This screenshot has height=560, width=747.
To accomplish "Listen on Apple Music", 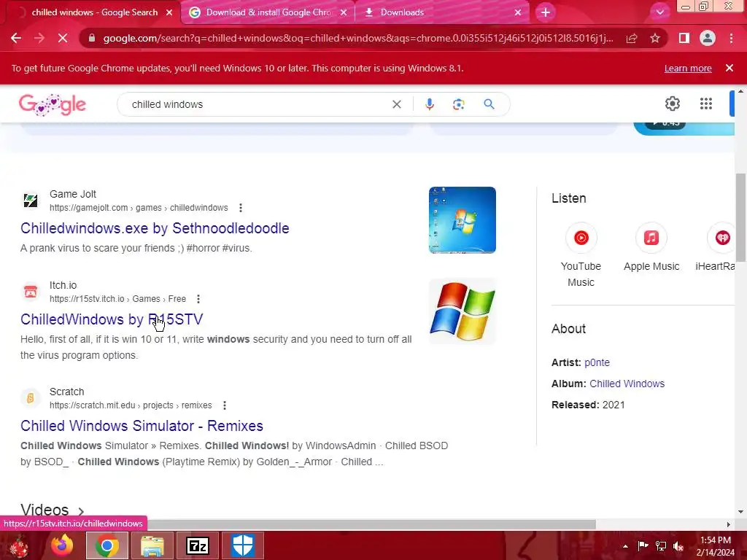I will coord(651,248).
